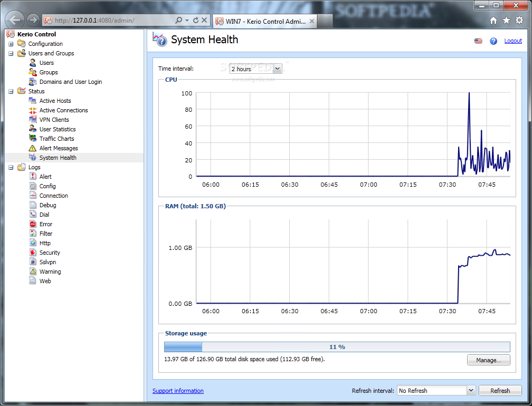The width and height of the screenshot is (532, 406).
Task: Switch to the WIN7 - Kerio Control Admin tab
Action: pyautogui.click(x=265, y=21)
